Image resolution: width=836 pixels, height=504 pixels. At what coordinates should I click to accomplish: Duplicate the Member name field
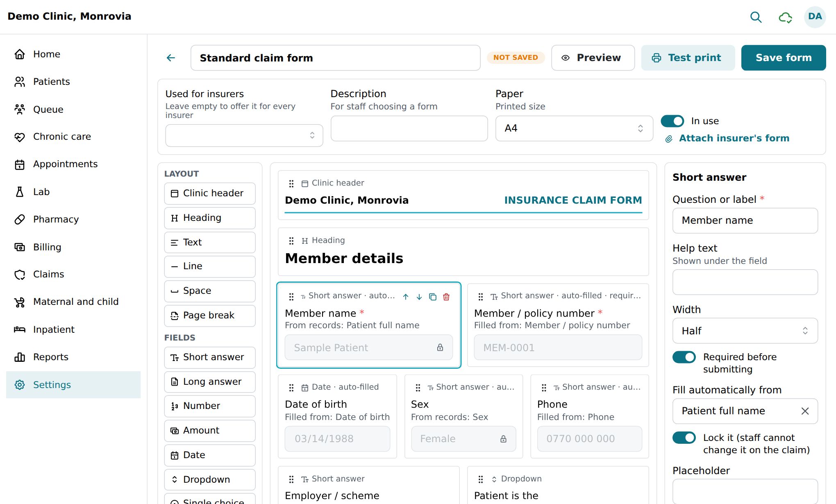coord(433,297)
